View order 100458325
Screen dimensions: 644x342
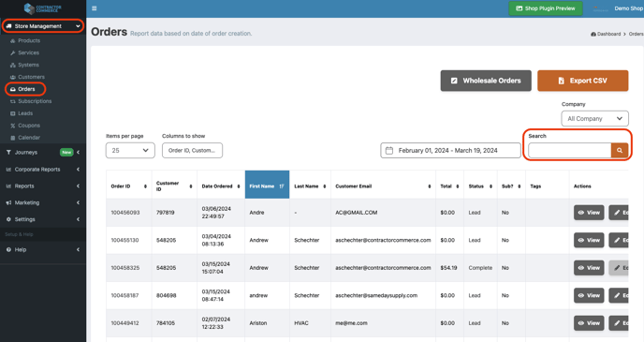(x=589, y=268)
